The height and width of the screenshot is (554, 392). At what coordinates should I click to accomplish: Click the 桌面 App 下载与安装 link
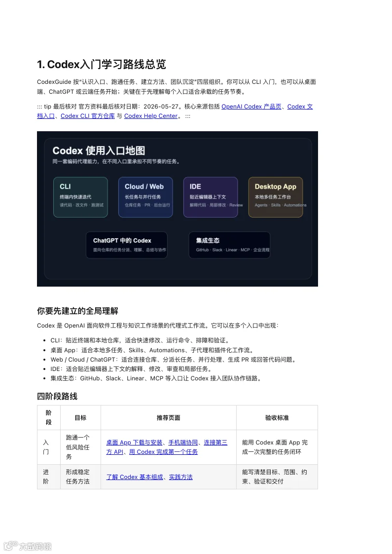pos(134,443)
